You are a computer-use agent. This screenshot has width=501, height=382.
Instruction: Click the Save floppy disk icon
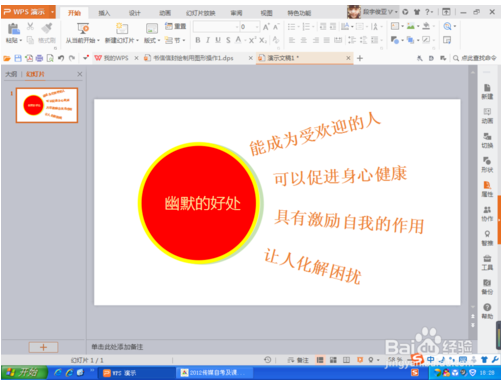tap(18, 58)
